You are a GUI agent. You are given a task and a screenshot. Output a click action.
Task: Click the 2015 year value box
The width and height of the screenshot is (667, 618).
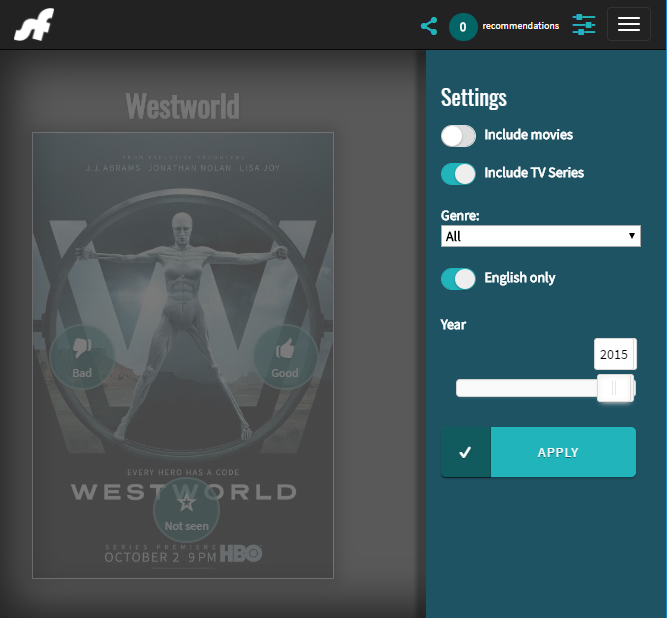[x=615, y=354]
